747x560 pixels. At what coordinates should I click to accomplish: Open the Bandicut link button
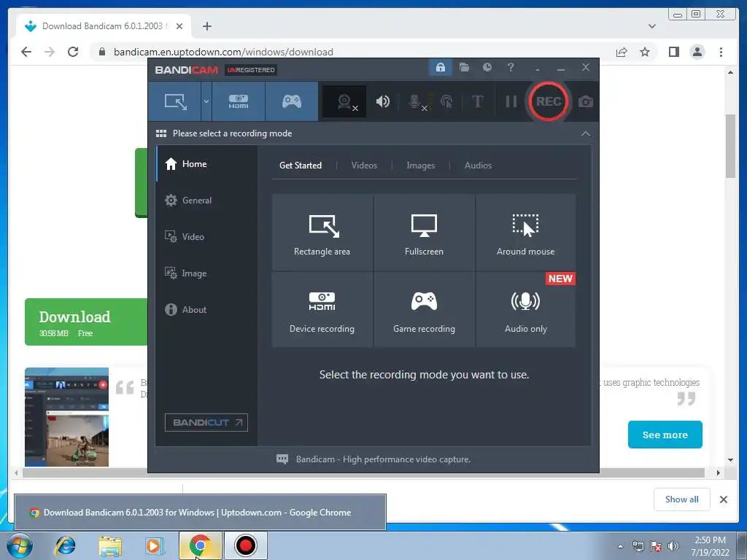[206, 422]
